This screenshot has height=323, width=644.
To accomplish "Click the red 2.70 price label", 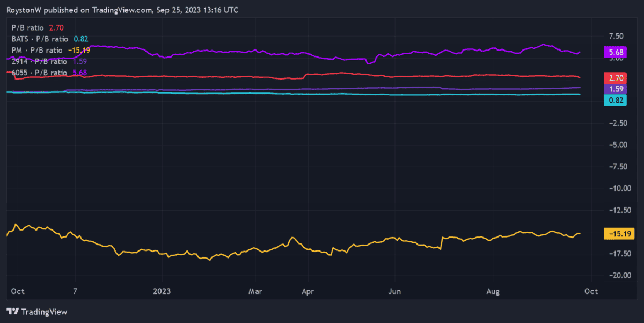I will 615,78.
